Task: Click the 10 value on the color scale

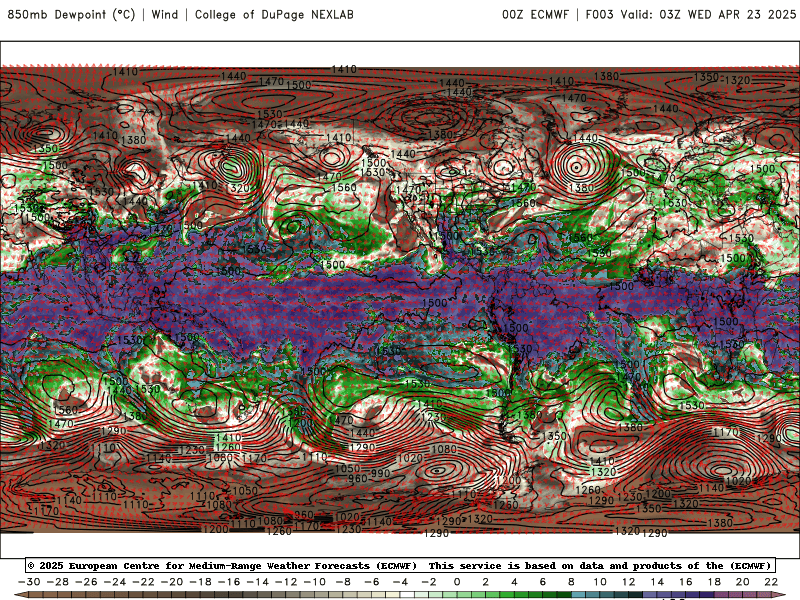Action: coord(600,582)
